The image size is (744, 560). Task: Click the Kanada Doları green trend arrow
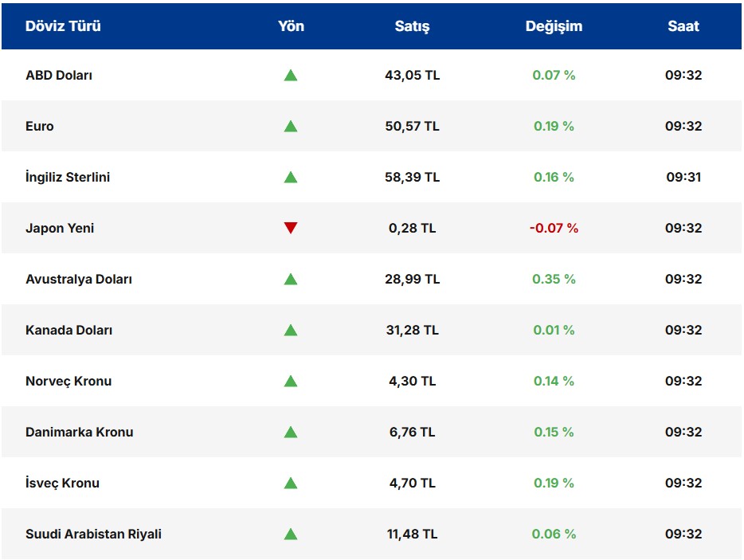pos(291,331)
